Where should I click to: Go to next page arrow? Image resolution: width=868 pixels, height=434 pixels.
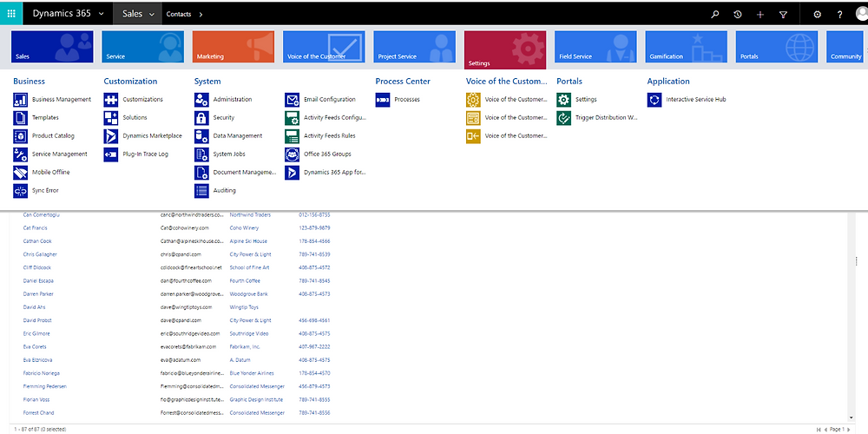(x=849, y=429)
